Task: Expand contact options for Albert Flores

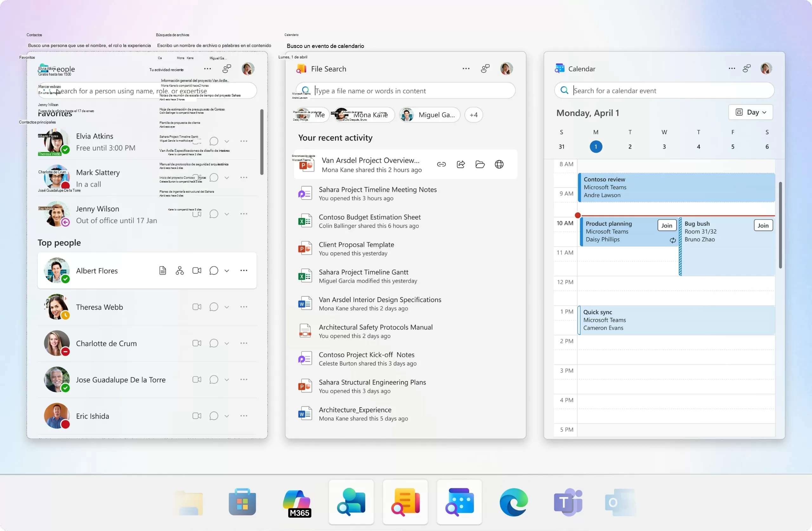Action: point(226,271)
